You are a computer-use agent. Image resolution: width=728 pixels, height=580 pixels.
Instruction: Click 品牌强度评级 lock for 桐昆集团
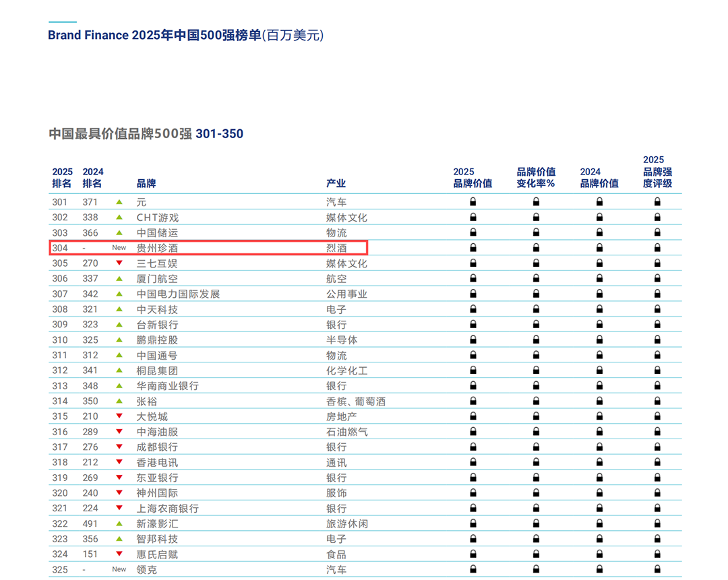(657, 370)
